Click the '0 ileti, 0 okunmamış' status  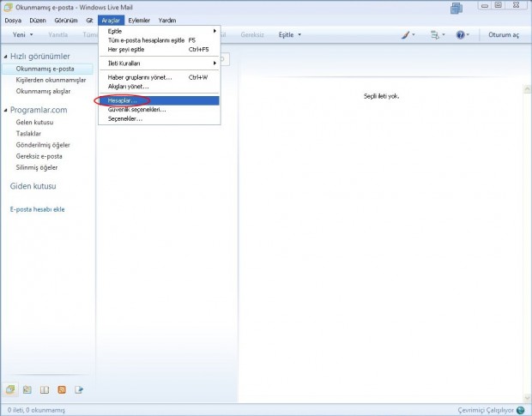coord(36,410)
